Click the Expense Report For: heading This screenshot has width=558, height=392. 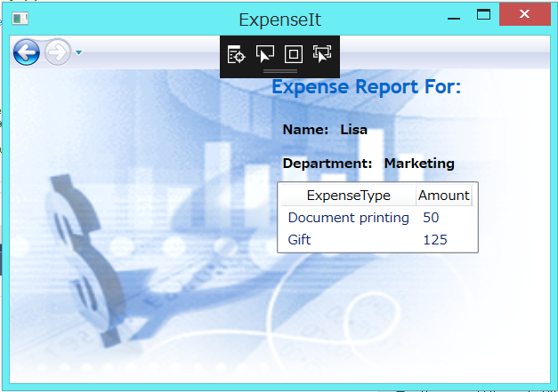click(366, 87)
